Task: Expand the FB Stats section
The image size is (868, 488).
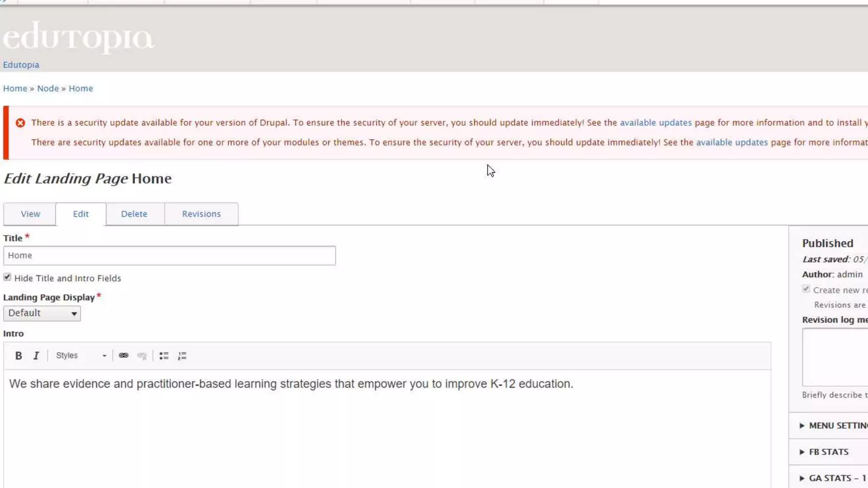Action: click(828, 452)
